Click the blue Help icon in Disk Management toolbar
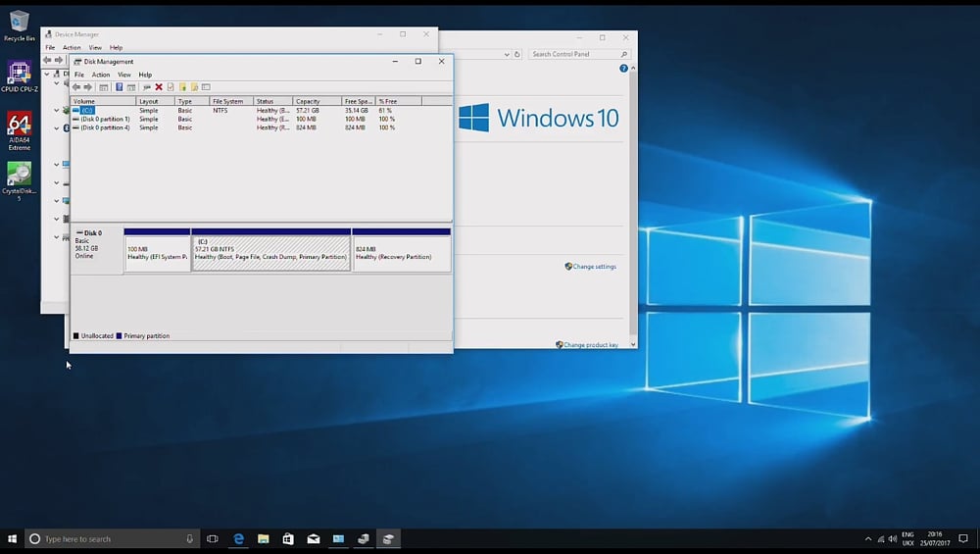The image size is (980, 554). (x=119, y=87)
